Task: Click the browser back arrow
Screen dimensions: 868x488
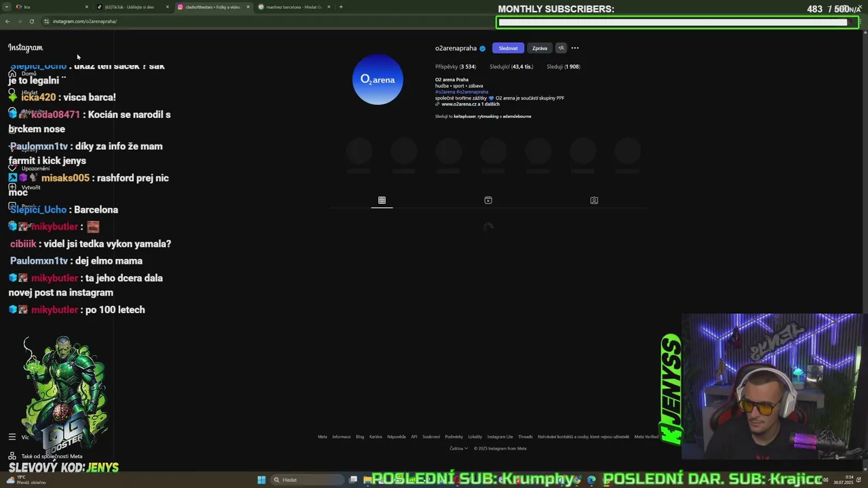Action: [x=7, y=21]
